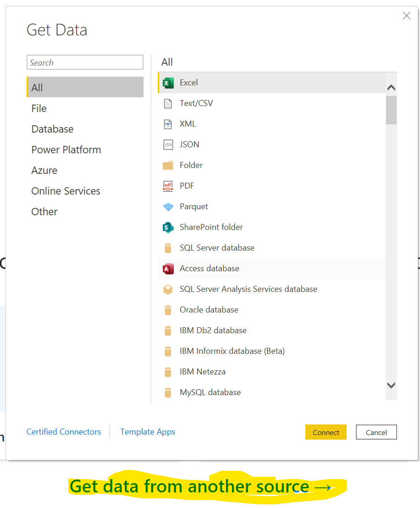The width and height of the screenshot is (420, 508).
Task: Click the JSON file icon
Action: pyautogui.click(x=168, y=145)
